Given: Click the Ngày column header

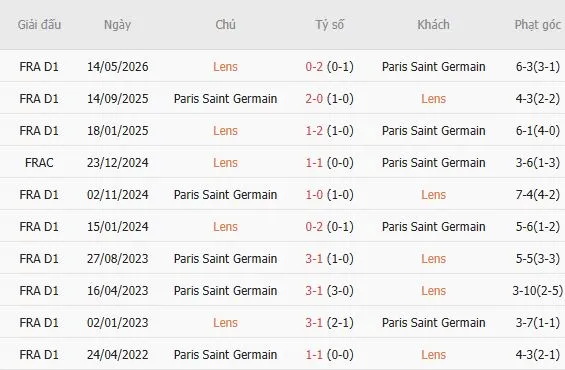Looking at the screenshot, I should point(117,25).
